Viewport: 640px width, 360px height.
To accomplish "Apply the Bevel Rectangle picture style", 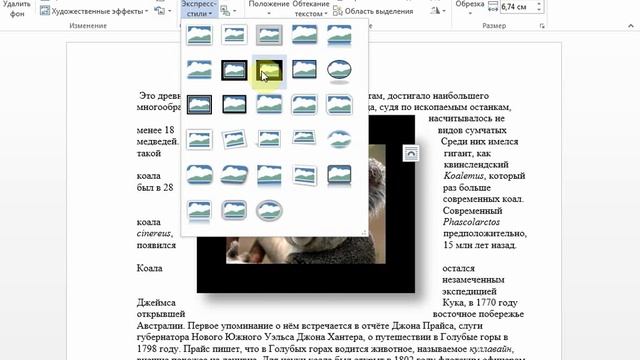I will point(199,175).
